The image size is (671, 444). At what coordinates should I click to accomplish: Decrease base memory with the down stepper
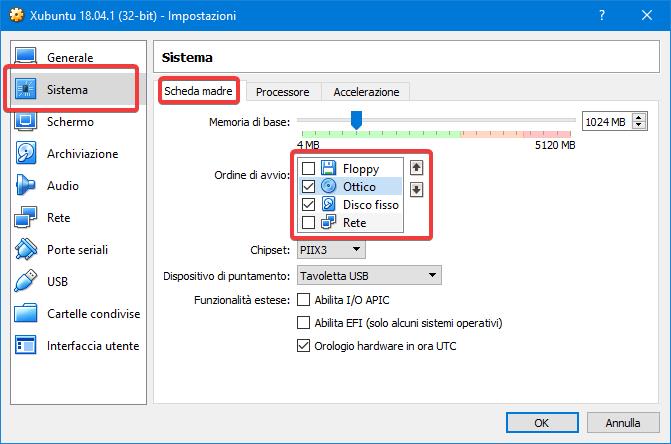pos(639,125)
